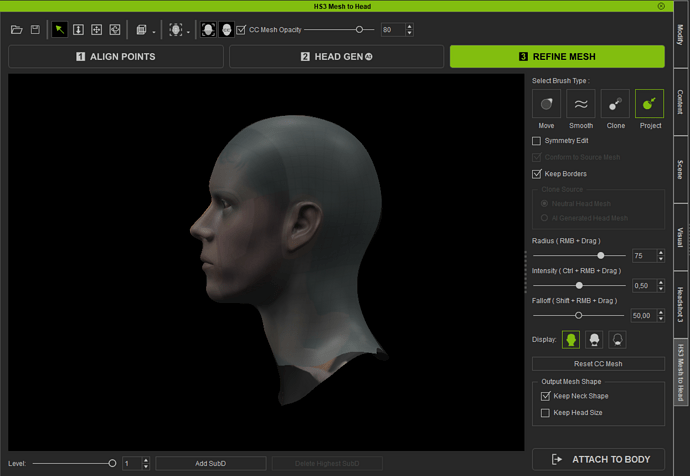Viewport: 690px width, 476px height.
Task: Open the Visual side tab
Action: (680, 237)
